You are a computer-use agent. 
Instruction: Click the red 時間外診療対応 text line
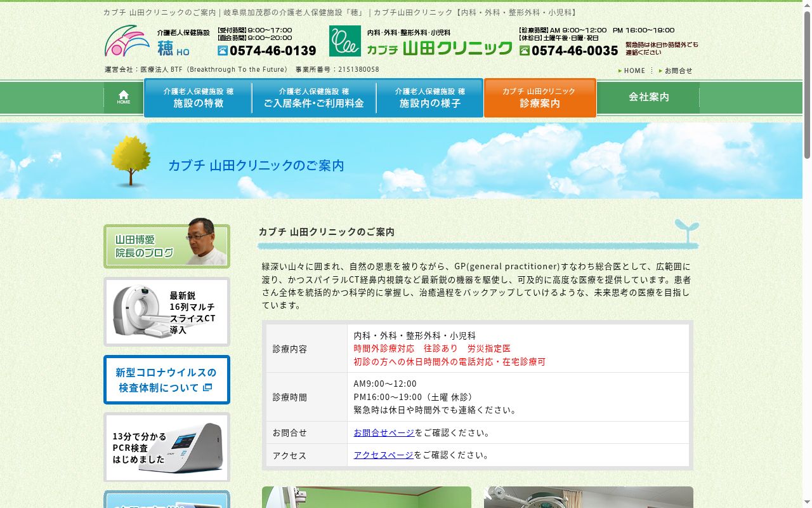pos(432,349)
